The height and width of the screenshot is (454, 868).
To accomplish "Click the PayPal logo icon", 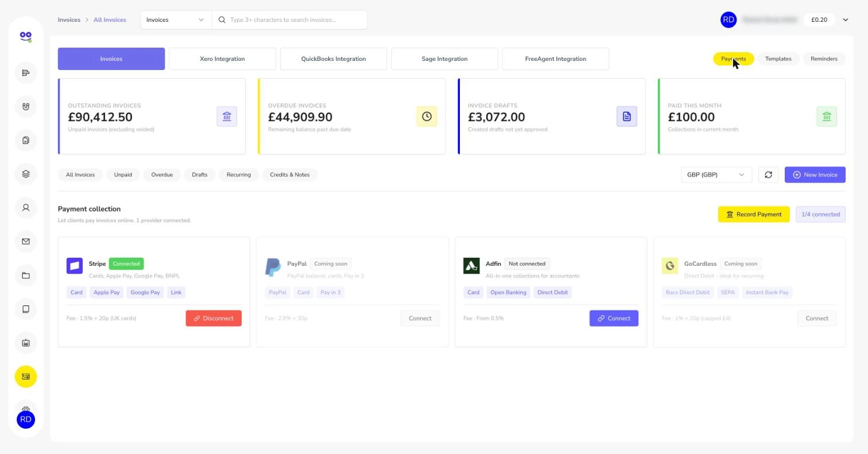I will pos(273,267).
